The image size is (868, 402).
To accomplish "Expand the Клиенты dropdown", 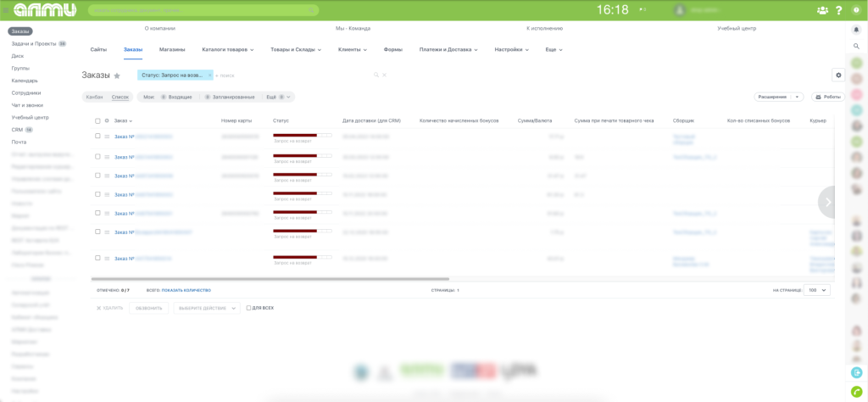I will (353, 50).
